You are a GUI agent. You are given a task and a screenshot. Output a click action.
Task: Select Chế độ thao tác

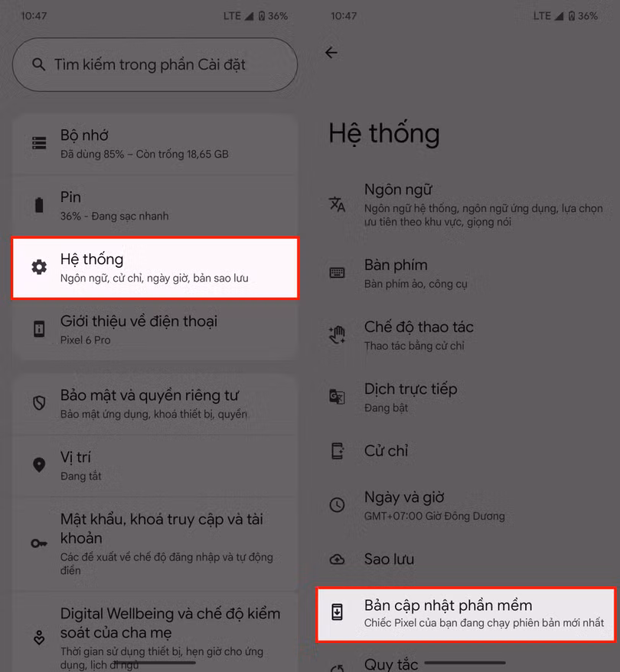468,335
